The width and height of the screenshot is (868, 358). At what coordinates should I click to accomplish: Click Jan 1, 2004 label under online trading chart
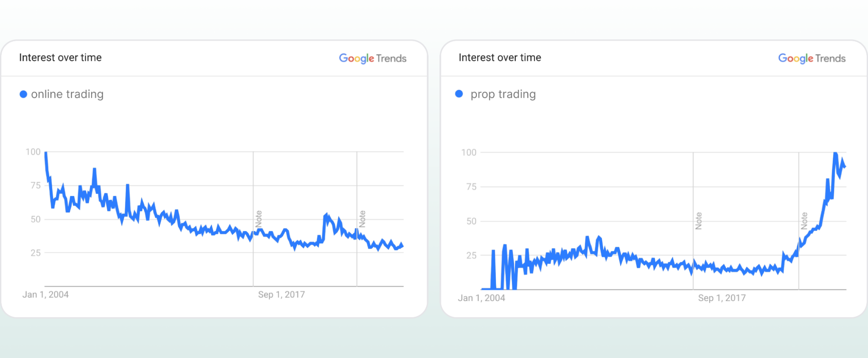pos(46,295)
